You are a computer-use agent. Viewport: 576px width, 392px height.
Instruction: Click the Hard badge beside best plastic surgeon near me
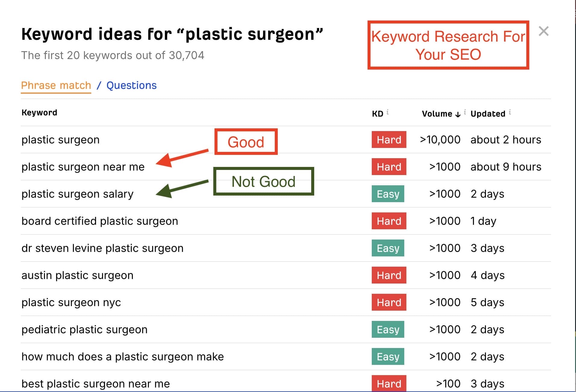(x=389, y=383)
